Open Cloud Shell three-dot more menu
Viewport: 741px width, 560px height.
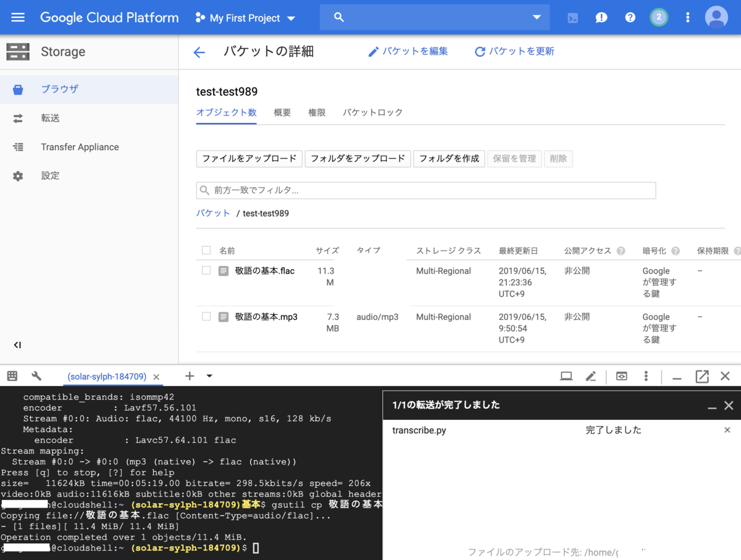646,376
